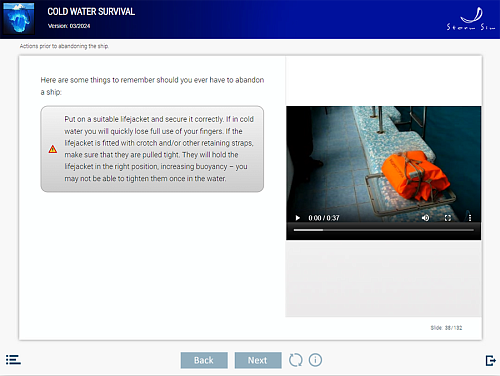Click the company logo at top right
This screenshot has width=500, height=376.
(471, 19)
